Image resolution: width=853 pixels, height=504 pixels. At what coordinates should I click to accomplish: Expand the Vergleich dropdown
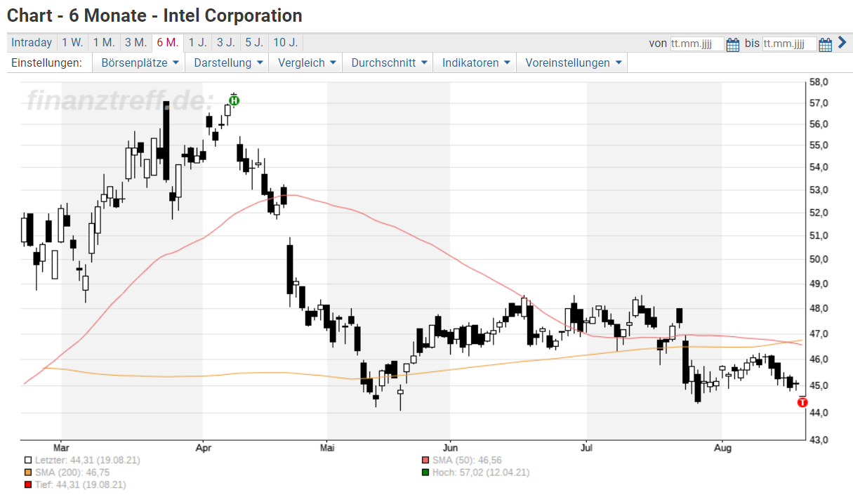(307, 62)
